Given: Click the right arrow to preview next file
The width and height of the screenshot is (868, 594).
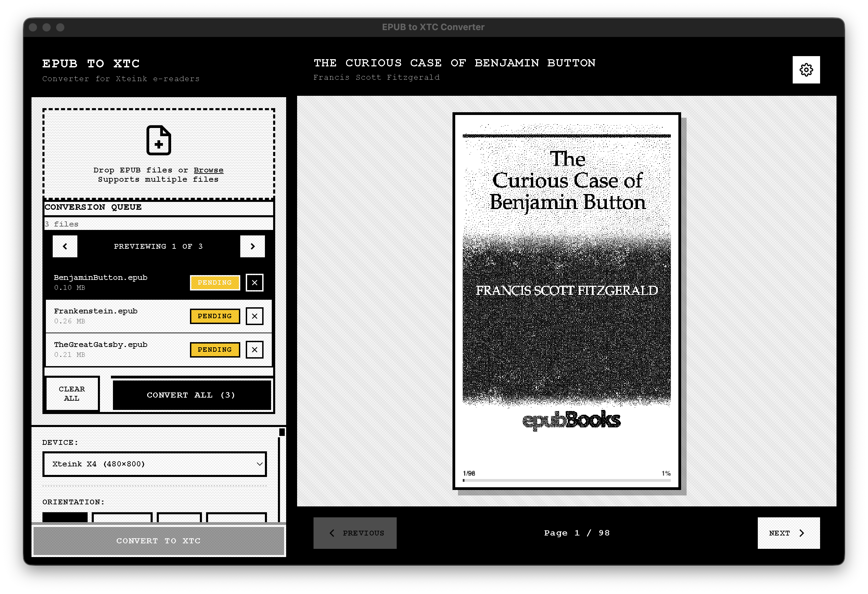Looking at the screenshot, I should click(253, 246).
